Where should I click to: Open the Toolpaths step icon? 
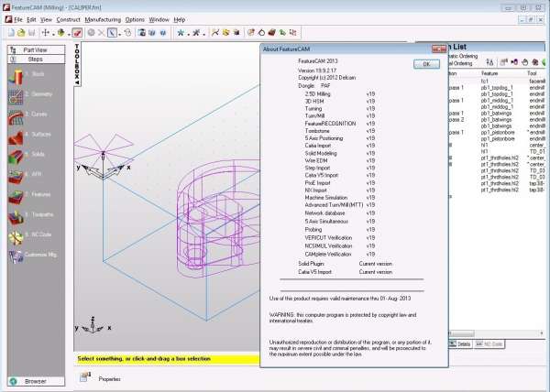coord(16,217)
